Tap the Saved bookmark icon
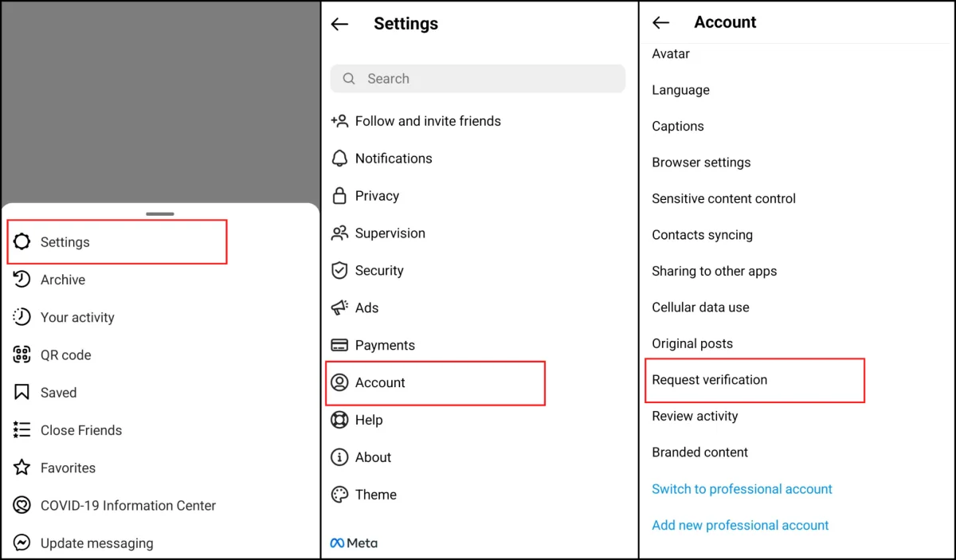The image size is (956, 560). [22, 393]
